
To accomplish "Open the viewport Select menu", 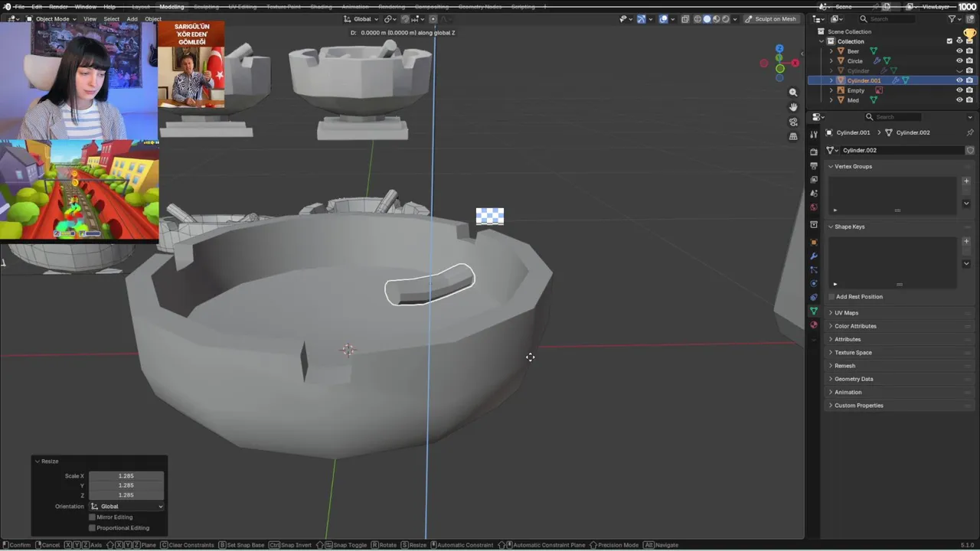I will 112,18.
